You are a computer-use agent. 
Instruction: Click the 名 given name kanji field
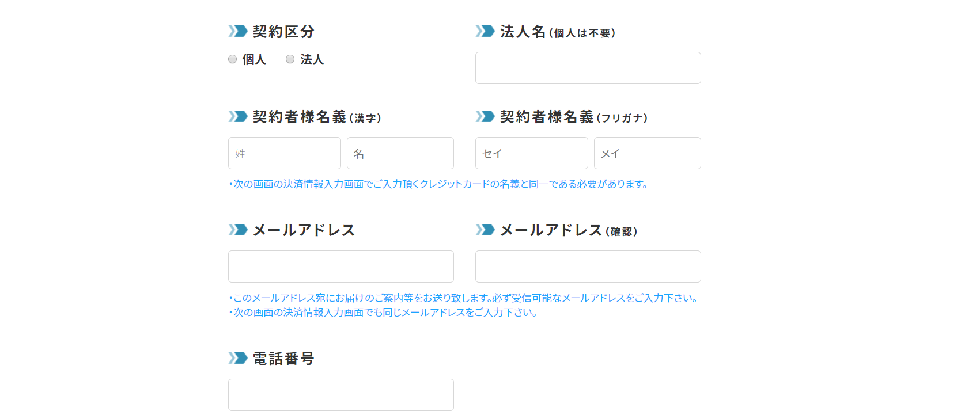coord(400,153)
